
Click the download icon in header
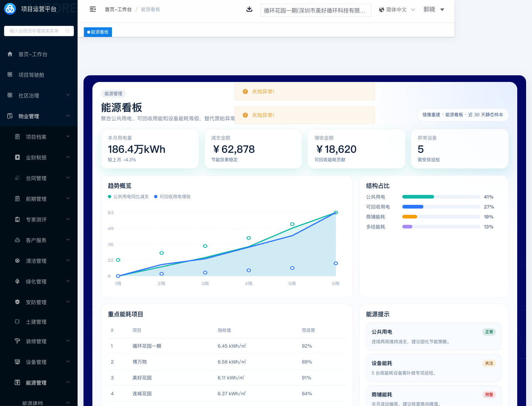click(x=249, y=9)
